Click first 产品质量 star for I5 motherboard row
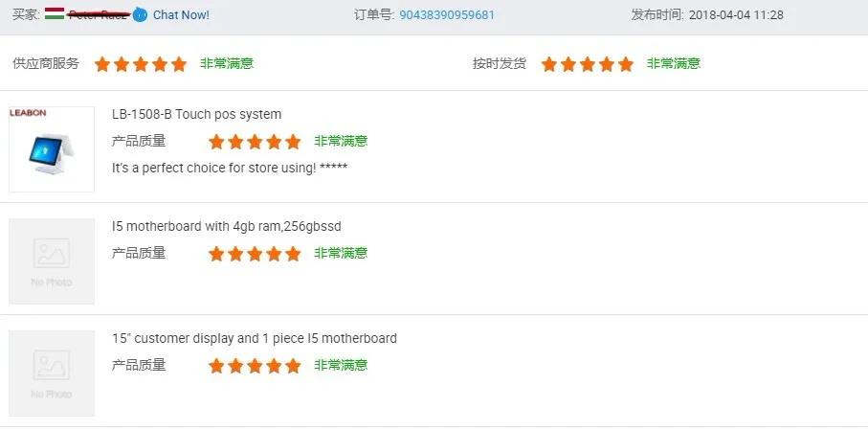This screenshot has width=868, height=430. point(216,254)
